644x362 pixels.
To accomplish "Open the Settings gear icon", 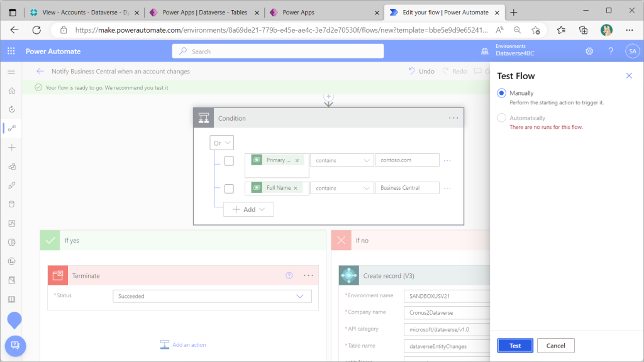I will [x=589, y=52].
